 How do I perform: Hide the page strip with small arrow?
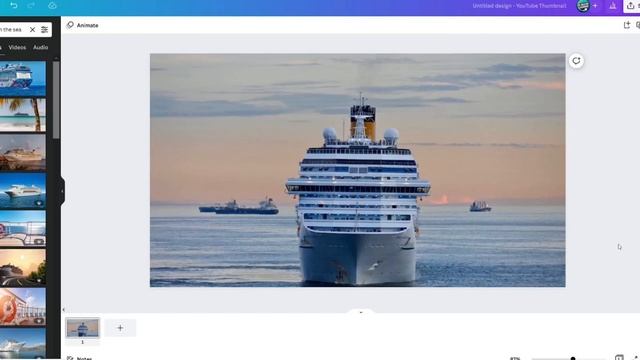click(63, 310)
